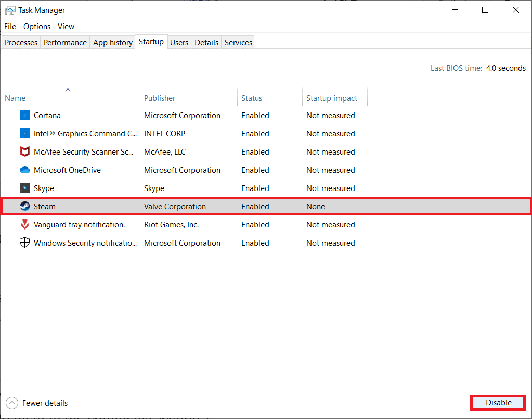This screenshot has width=532, height=419.
Task: Select the Microsoft OneDrive entry
Action: click(67, 170)
